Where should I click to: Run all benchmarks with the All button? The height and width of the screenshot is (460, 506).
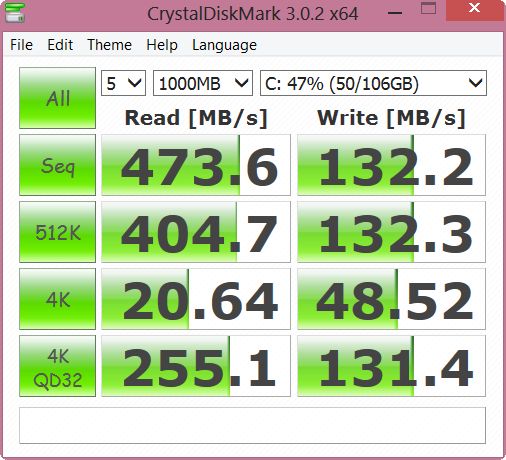tap(57, 98)
